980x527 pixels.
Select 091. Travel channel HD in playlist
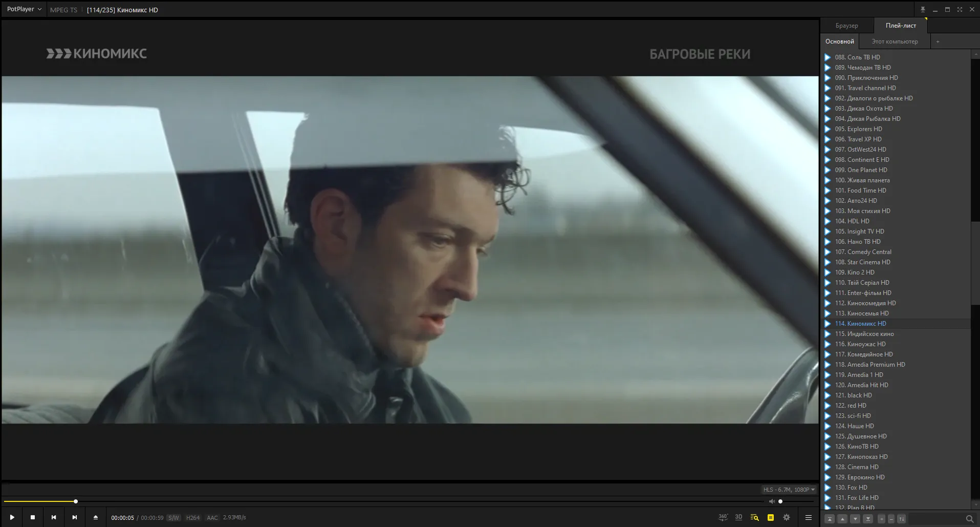click(896, 88)
